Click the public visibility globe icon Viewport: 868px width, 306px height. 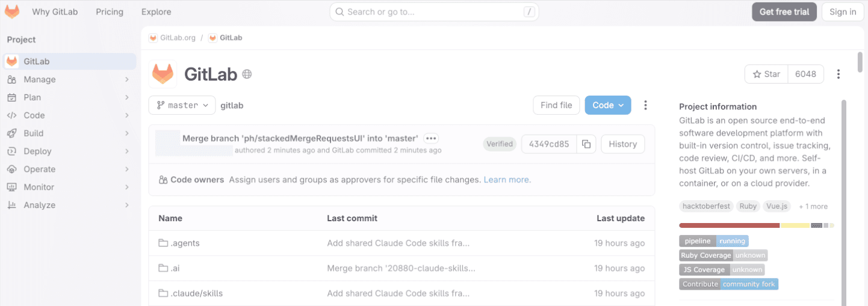coord(247,75)
